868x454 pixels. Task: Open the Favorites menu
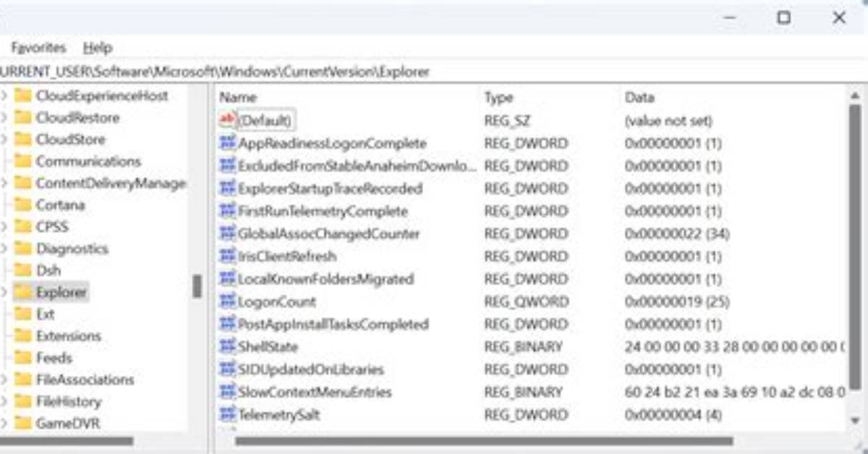(38, 48)
